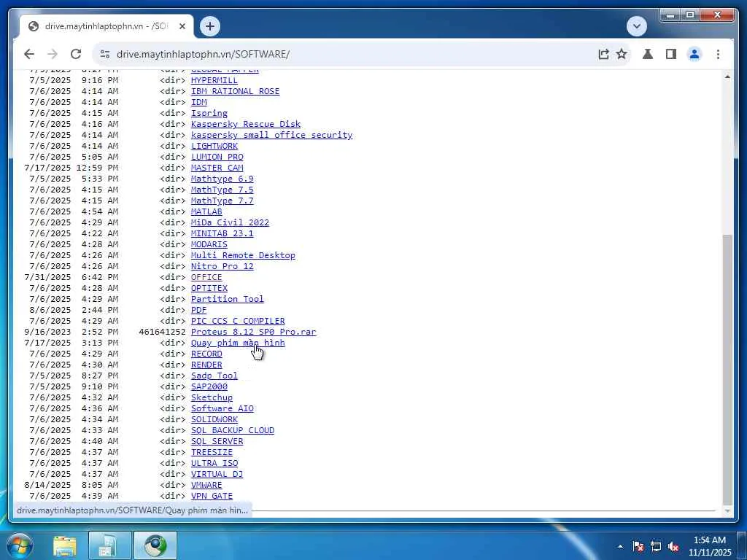The width and height of the screenshot is (747, 560).
Task: Open the Quay phim màn hình folder
Action: (x=238, y=343)
